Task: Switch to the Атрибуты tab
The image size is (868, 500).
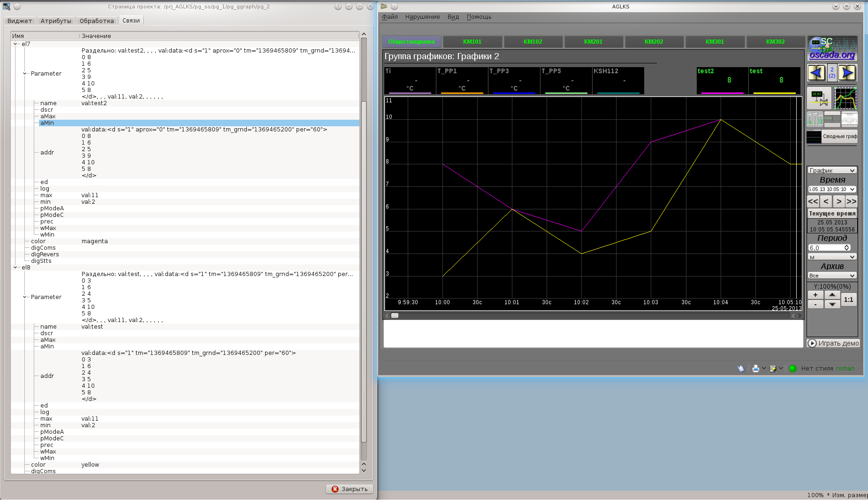Action: (56, 21)
